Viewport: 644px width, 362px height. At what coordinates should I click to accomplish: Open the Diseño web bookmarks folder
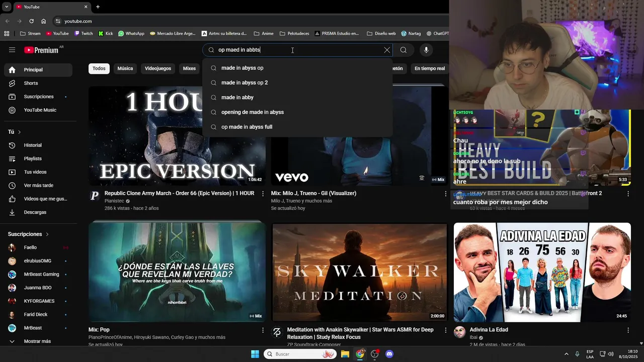[x=381, y=34]
